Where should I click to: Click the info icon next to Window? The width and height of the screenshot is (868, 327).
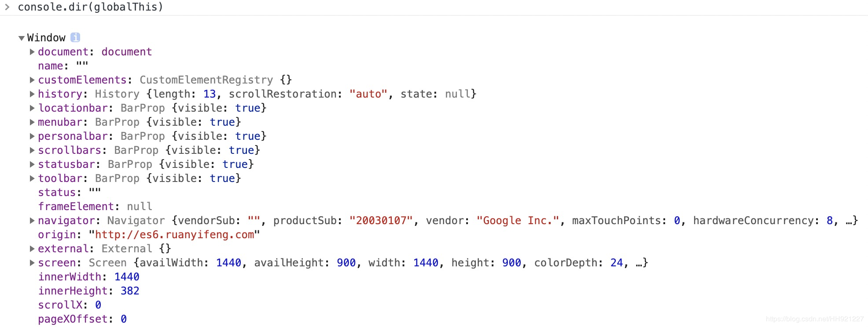coord(75,37)
